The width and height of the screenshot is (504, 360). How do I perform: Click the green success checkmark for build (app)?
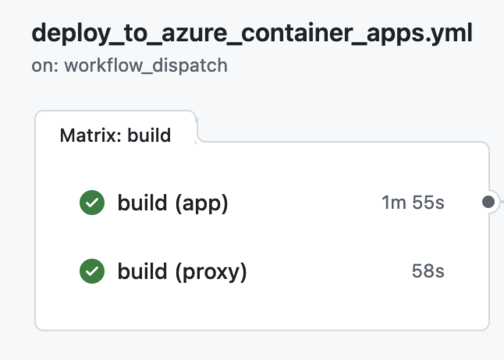pos(92,203)
